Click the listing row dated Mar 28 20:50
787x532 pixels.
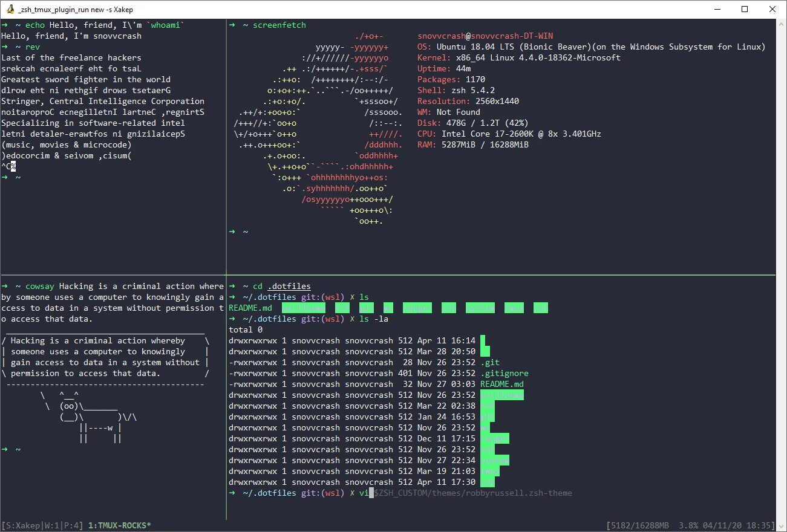[359, 351]
